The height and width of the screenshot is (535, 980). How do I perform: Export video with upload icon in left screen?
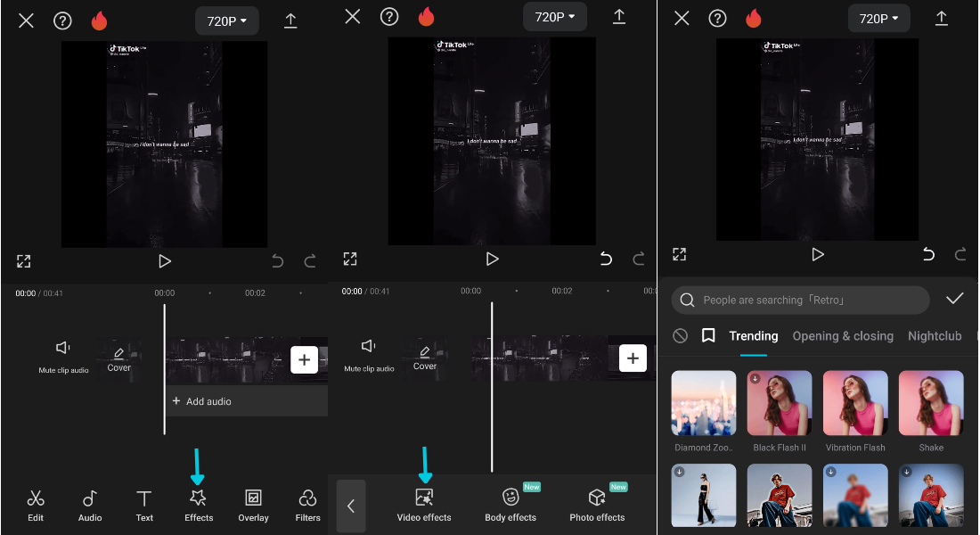click(290, 21)
